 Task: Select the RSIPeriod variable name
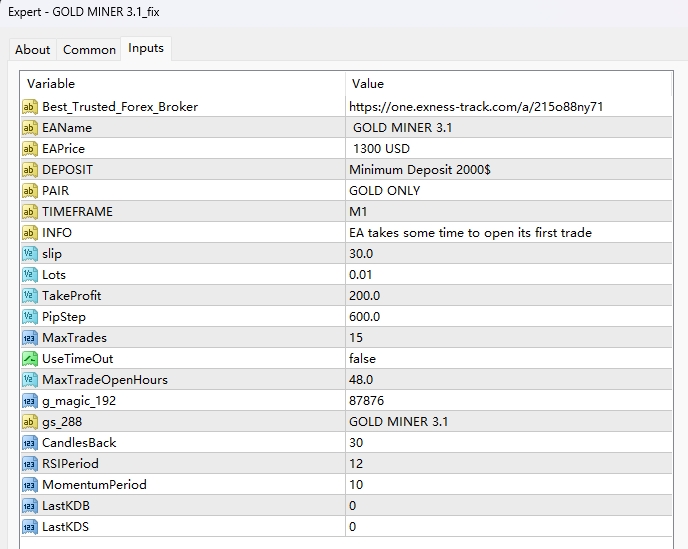(70, 464)
